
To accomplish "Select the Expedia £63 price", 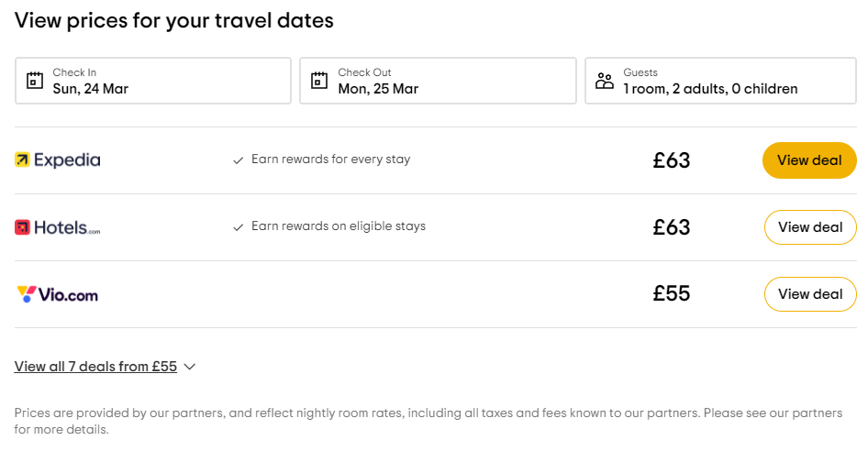I will click(x=672, y=160).
